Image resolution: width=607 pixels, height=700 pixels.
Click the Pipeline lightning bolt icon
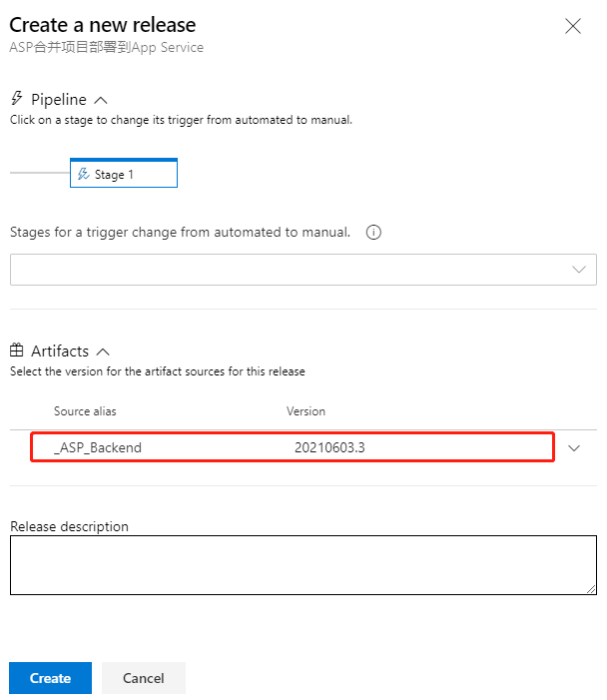[17, 98]
